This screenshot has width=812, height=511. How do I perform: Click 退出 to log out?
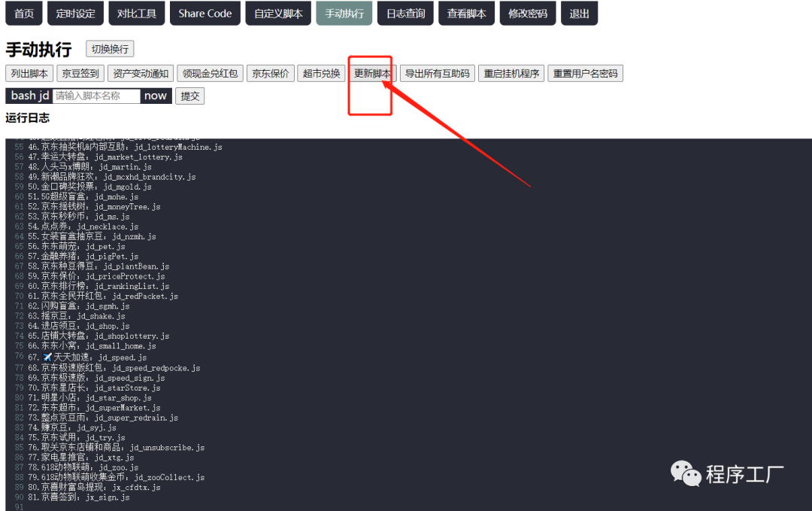click(x=580, y=13)
